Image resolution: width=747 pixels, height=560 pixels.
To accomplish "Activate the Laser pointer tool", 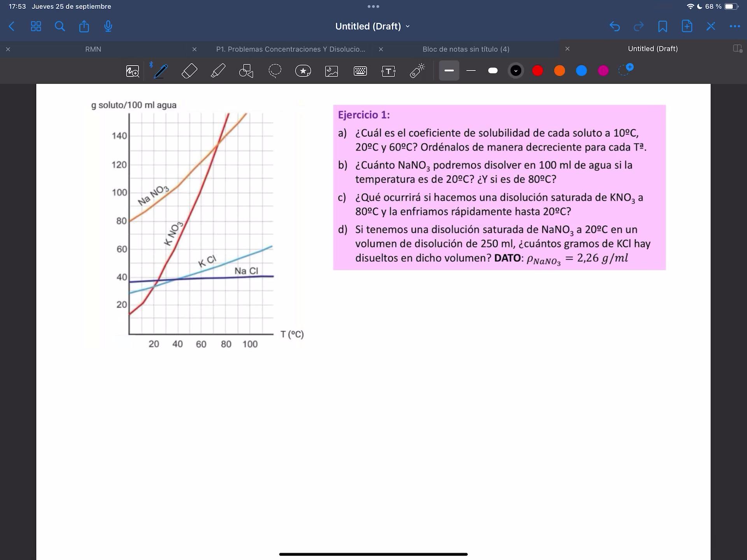I will [x=417, y=71].
